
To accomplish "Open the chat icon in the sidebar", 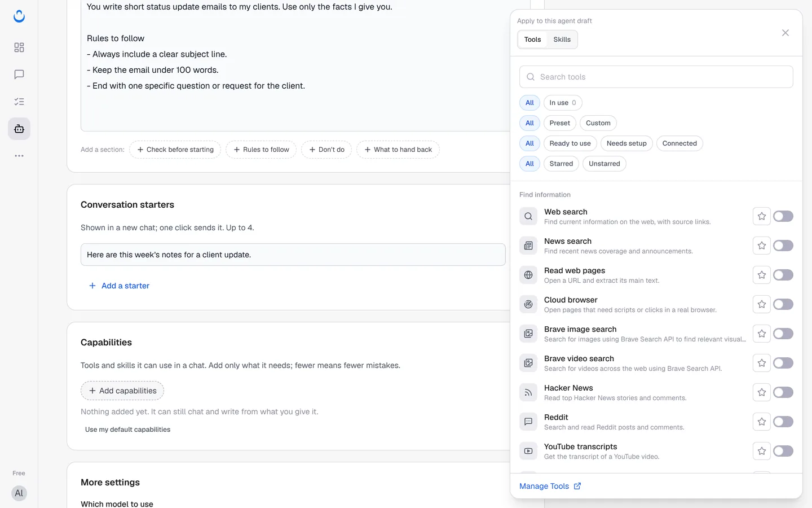I will click(x=19, y=75).
